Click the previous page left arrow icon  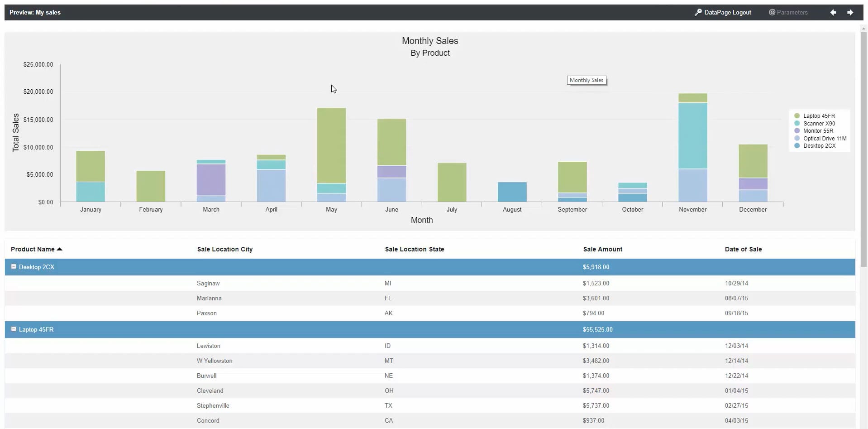point(833,13)
